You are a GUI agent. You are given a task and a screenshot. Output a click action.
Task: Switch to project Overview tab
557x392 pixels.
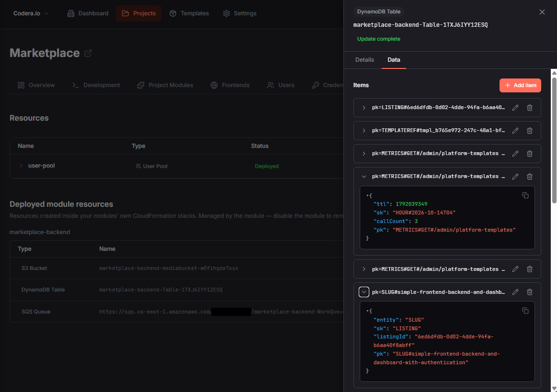(36, 85)
